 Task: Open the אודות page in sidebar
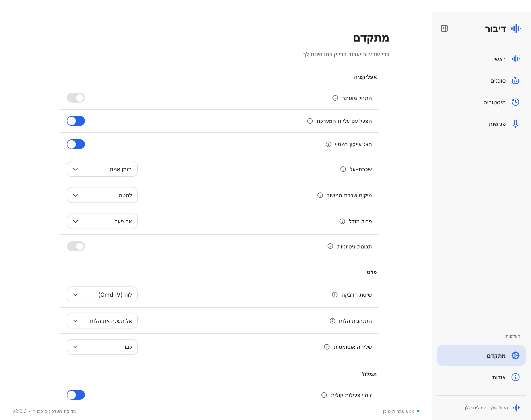481,377
